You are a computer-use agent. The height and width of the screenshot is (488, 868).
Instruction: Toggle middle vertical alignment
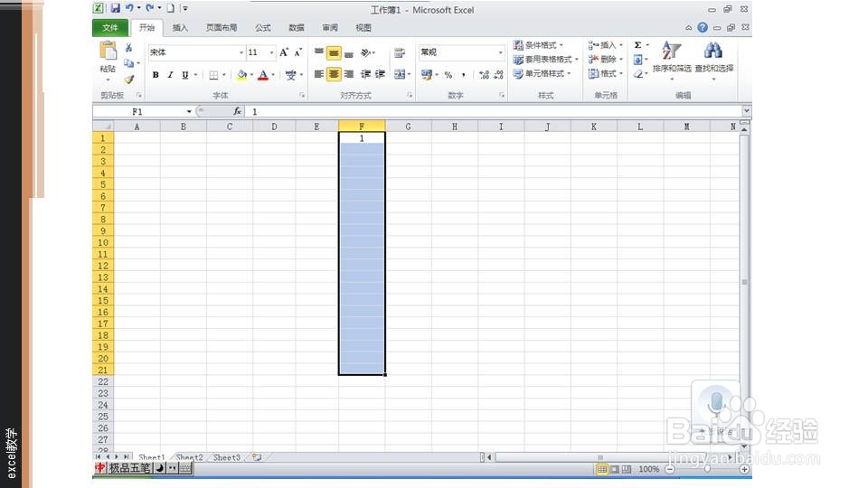pos(334,52)
